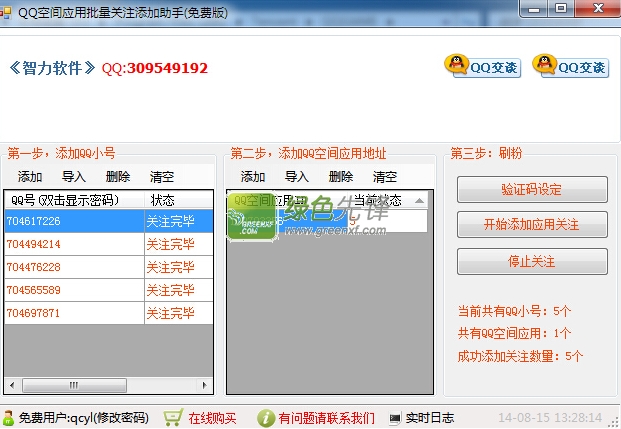Click 添加 in the QQ空间应用地址 toolbar
Screen dimensions: 621x429
tap(253, 176)
